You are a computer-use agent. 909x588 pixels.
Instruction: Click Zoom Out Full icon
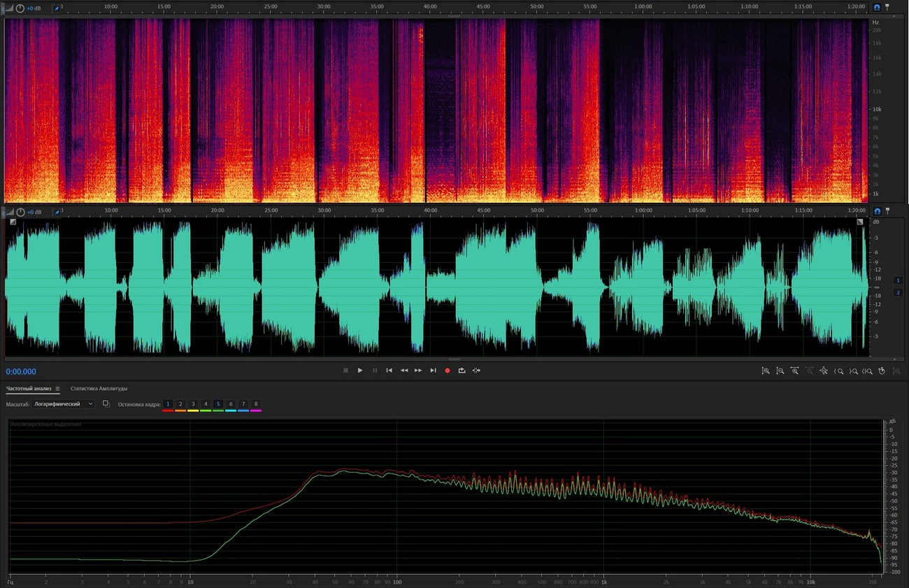[x=824, y=371]
